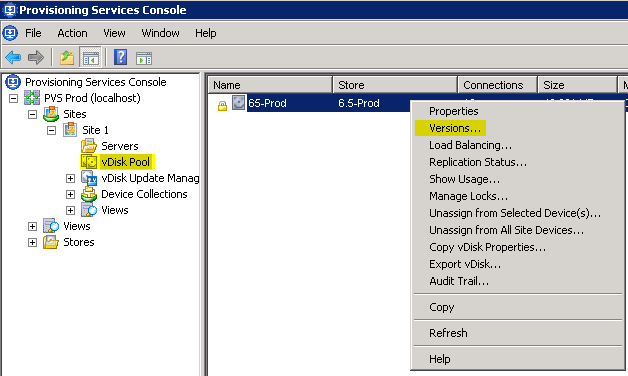Click the Servers folder icon
Image resolution: width=628 pixels, height=376 pixels.
(89, 146)
